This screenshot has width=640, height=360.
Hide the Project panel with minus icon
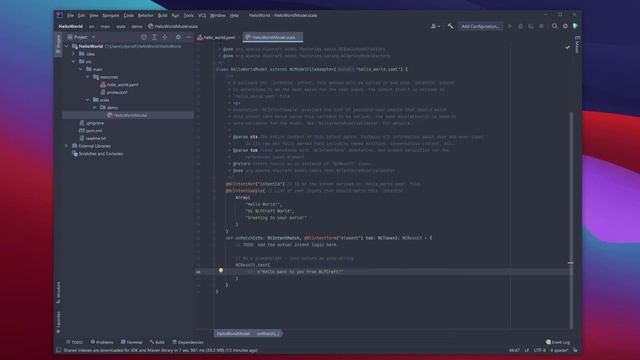188,37
